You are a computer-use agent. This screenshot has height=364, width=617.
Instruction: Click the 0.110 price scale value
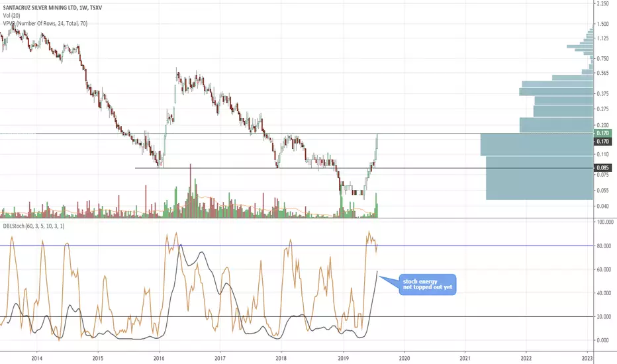tap(603, 155)
